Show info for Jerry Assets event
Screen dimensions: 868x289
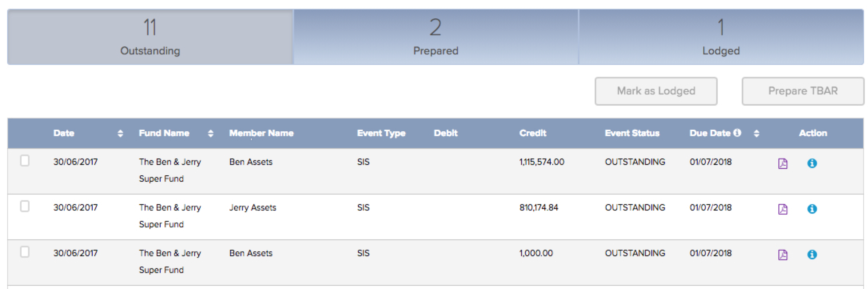[812, 209]
